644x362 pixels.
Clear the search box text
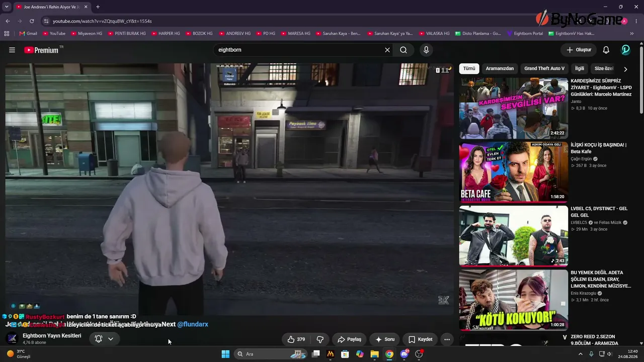[387, 50]
